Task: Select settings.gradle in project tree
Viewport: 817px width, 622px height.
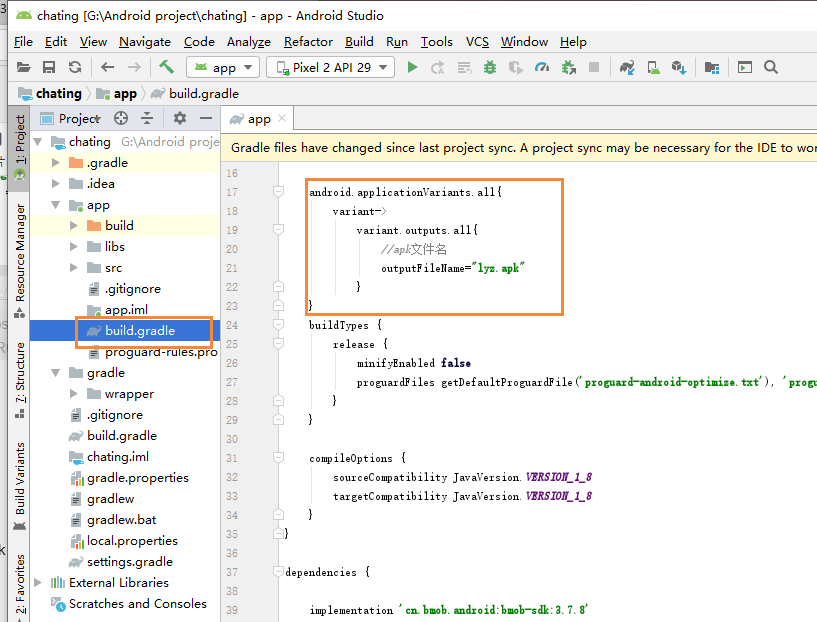Action: click(x=130, y=562)
